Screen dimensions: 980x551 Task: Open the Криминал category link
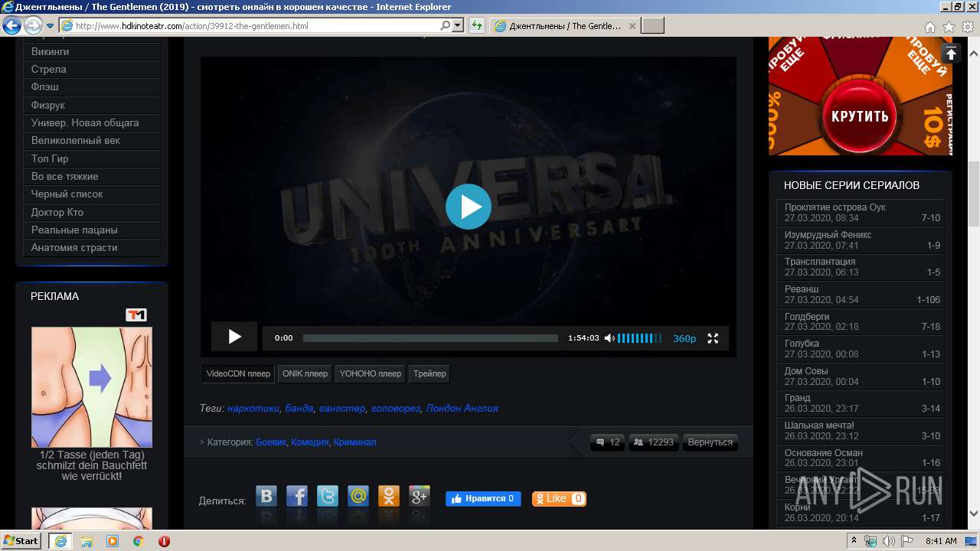click(354, 442)
